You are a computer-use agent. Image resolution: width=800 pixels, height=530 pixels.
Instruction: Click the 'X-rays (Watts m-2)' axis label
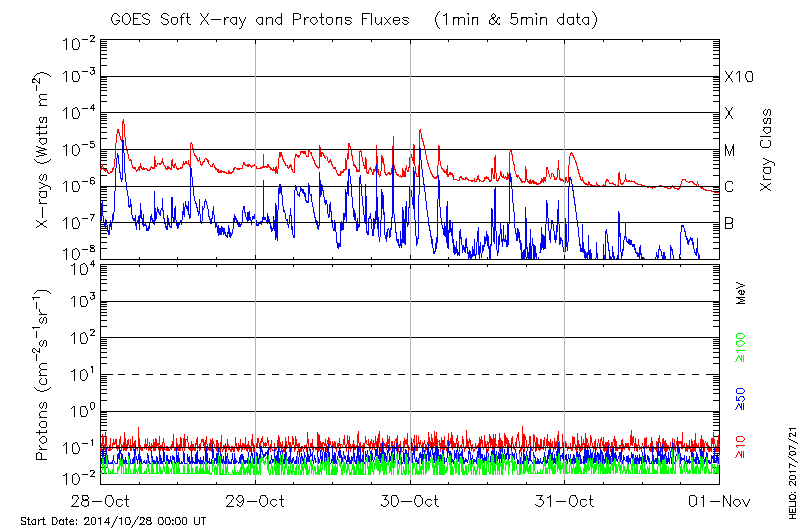(x=44, y=150)
